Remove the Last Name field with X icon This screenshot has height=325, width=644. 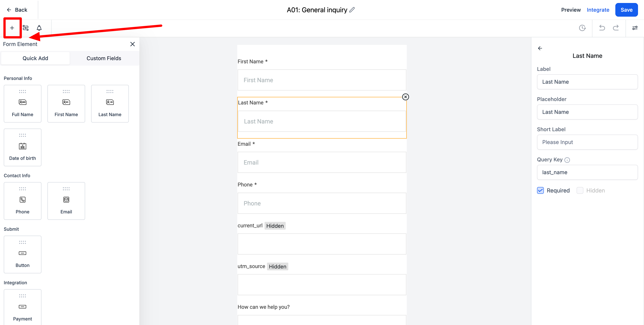(x=405, y=97)
